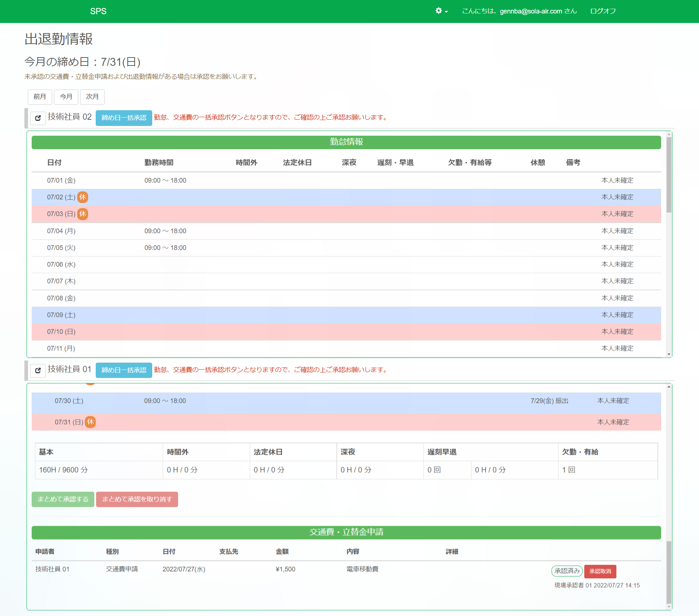Screen dimensions: 699x616
Task: Go to 次月 (next month)
Action: click(92, 97)
